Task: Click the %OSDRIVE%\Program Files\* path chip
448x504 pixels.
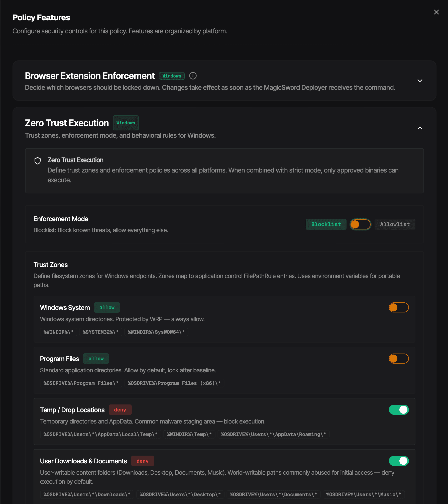Action: coord(81,383)
